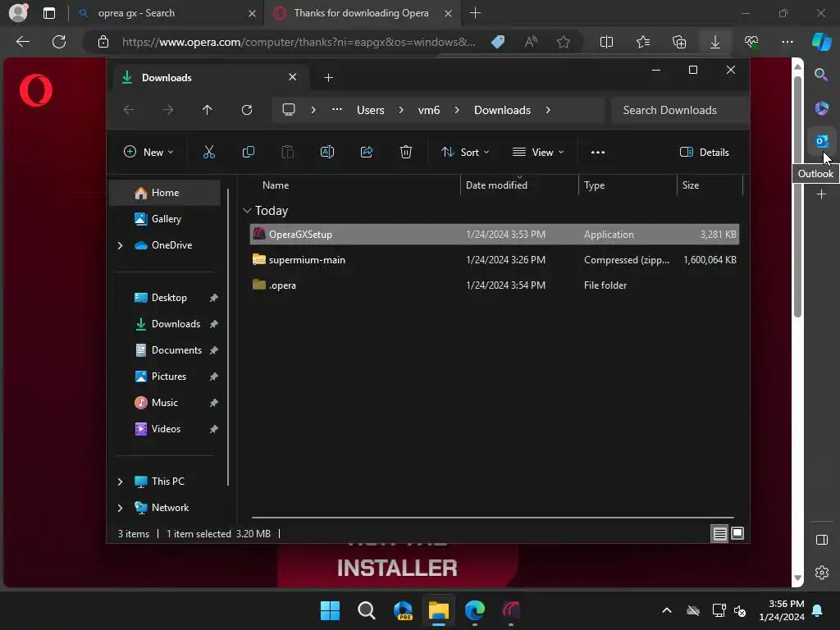The width and height of the screenshot is (840, 630).
Task: Click the address bar ellipsis before Users
Action: [337, 109]
